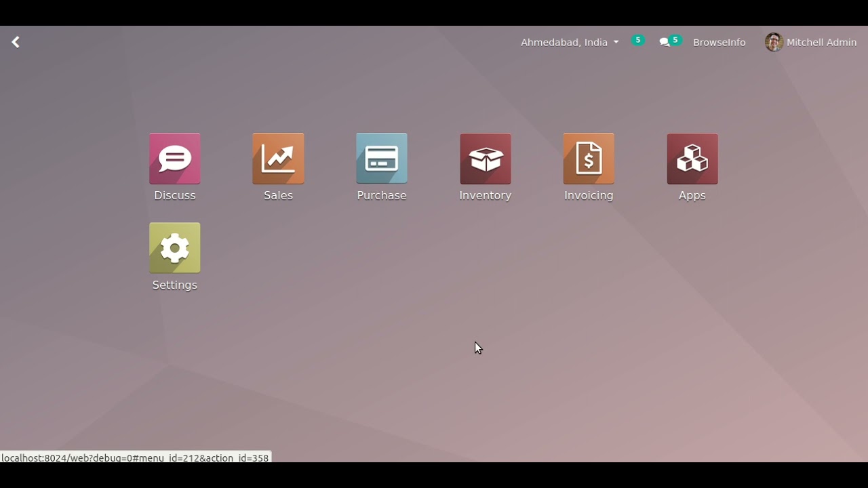This screenshot has height=488, width=868.
Task: Click the Settings label text
Action: [175, 285]
